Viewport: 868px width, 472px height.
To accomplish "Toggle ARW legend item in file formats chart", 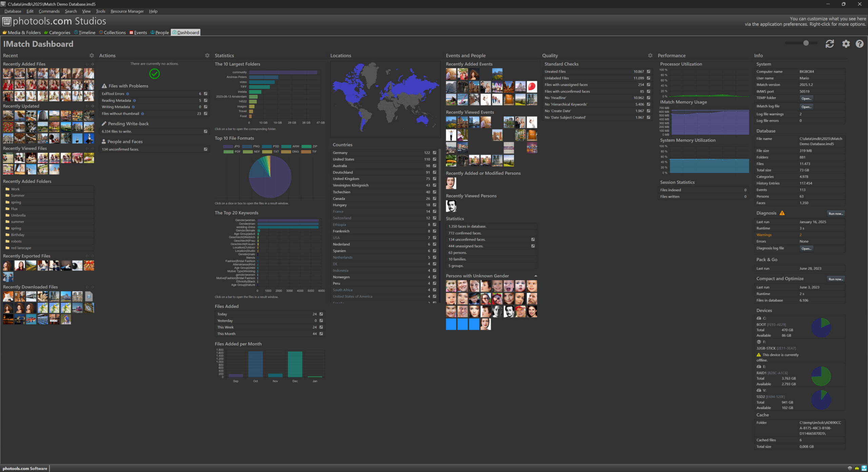I will pyautogui.click(x=290, y=146).
